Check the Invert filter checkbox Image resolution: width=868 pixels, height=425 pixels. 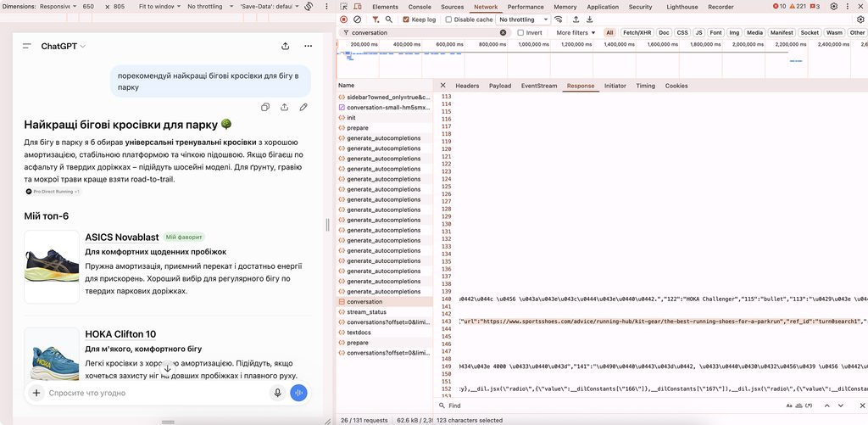pyautogui.click(x=520, y=33)
